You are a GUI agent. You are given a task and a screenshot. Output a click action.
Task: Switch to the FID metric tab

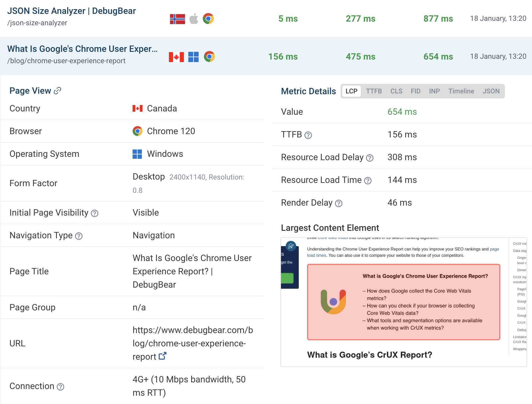[416, 91]
